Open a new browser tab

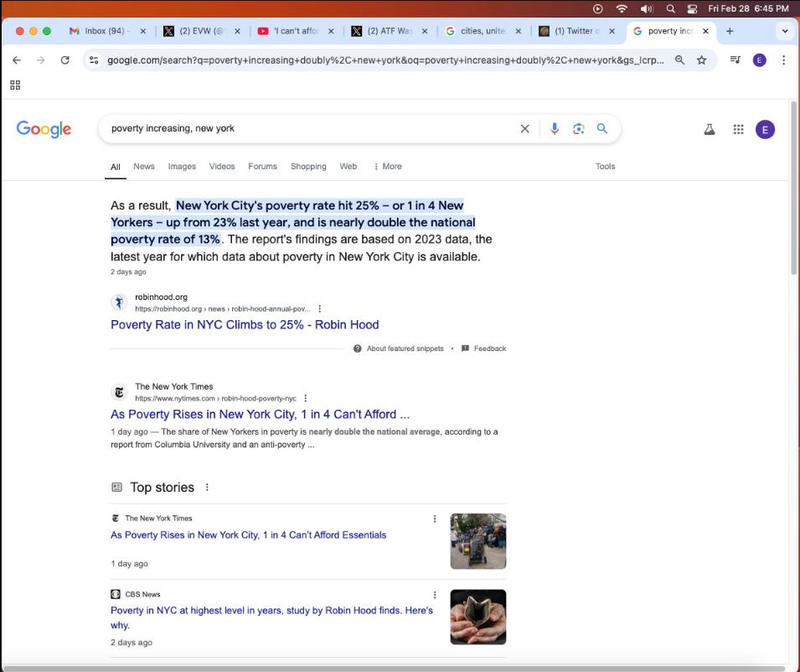[x=730, y=31]
